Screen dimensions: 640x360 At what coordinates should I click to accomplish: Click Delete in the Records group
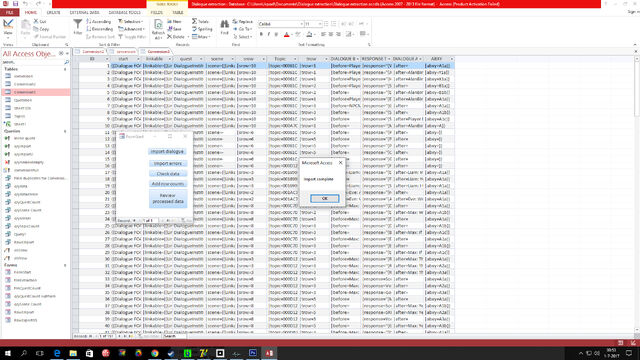coord(176,37)
